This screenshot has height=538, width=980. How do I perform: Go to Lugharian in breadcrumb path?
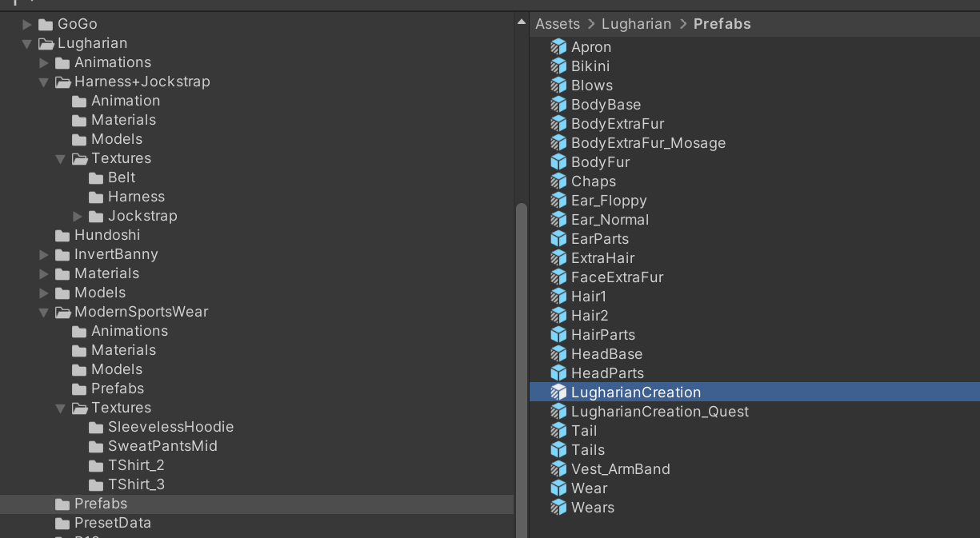(636, 24)
